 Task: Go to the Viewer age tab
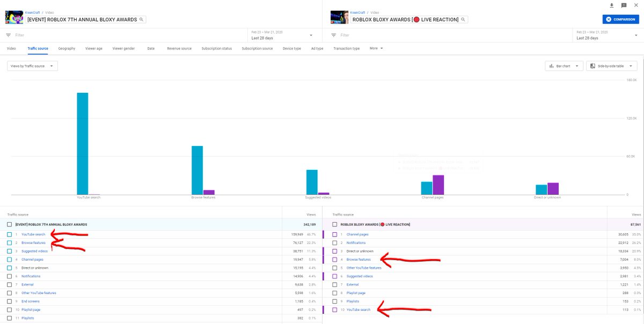(x=94, y=48)
